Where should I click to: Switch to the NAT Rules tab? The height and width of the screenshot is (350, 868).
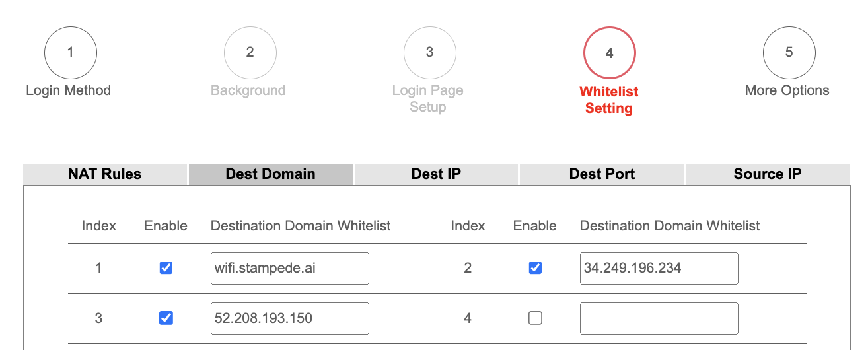pos(105,174)
